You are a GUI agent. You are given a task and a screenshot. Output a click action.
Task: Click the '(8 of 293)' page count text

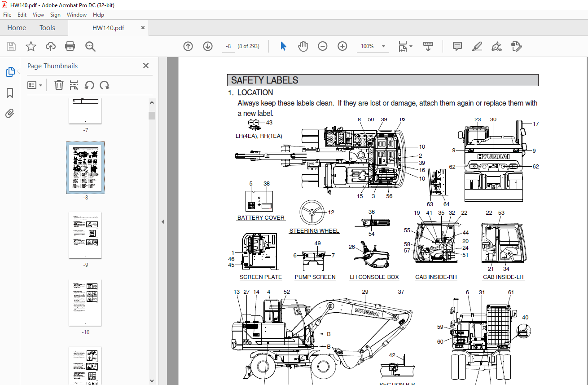point(248,46)
